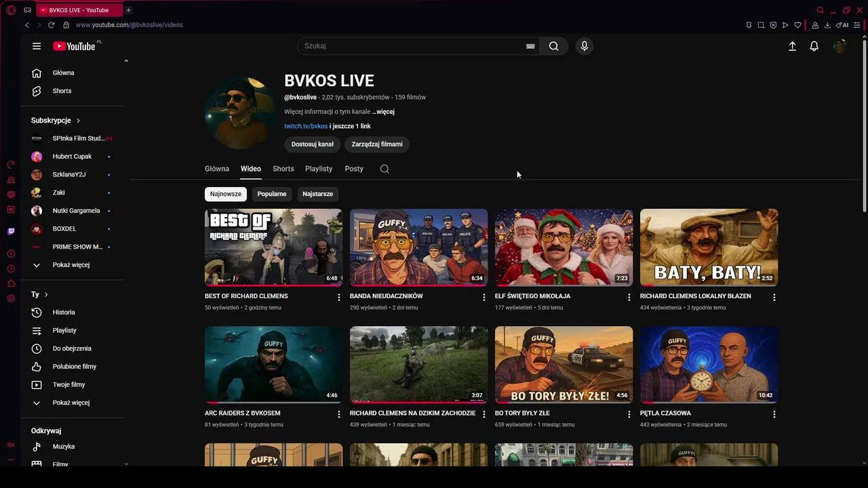Expand the Ty section chevron
The image size is (868, 488).
click(46, 295)
